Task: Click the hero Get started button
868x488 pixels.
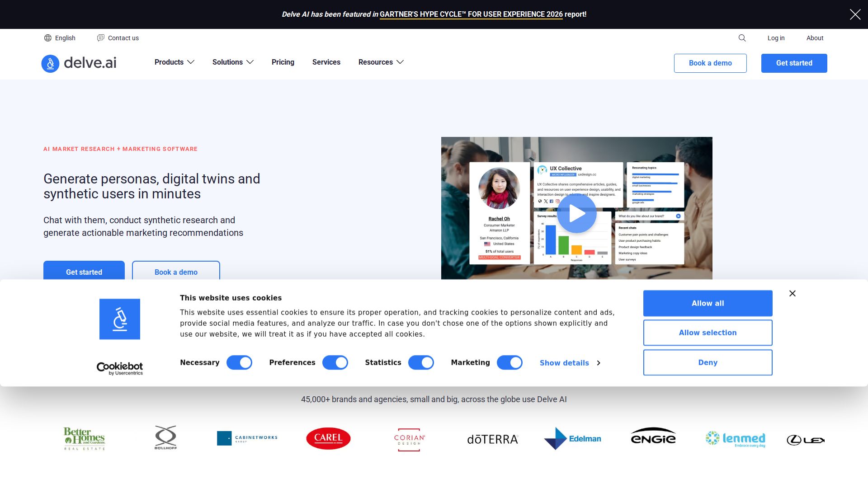Action: [84, 270]
